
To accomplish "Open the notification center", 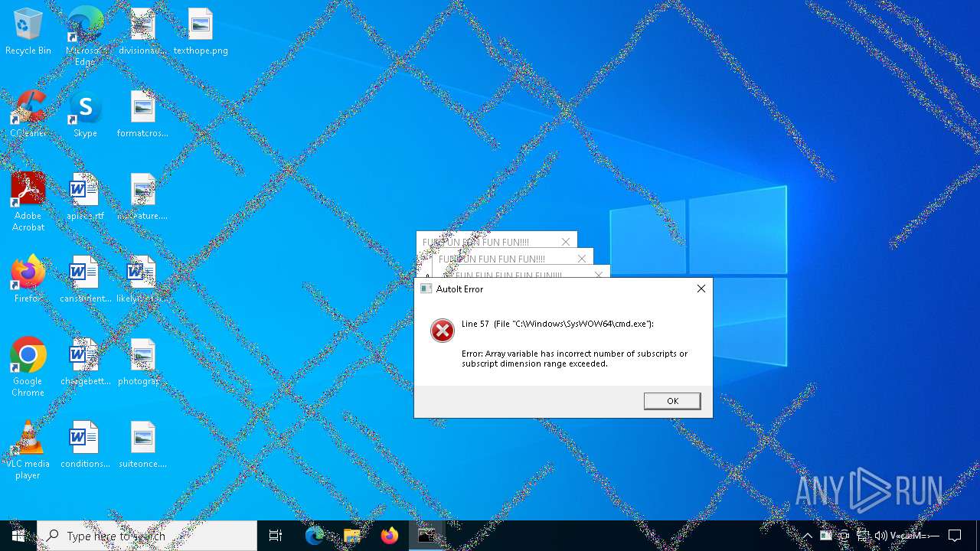I will click(x=955, y=536).
